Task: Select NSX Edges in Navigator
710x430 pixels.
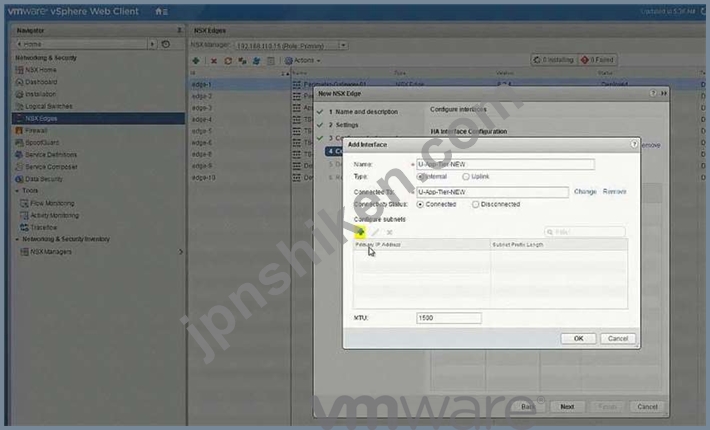Action: (98, 118)
